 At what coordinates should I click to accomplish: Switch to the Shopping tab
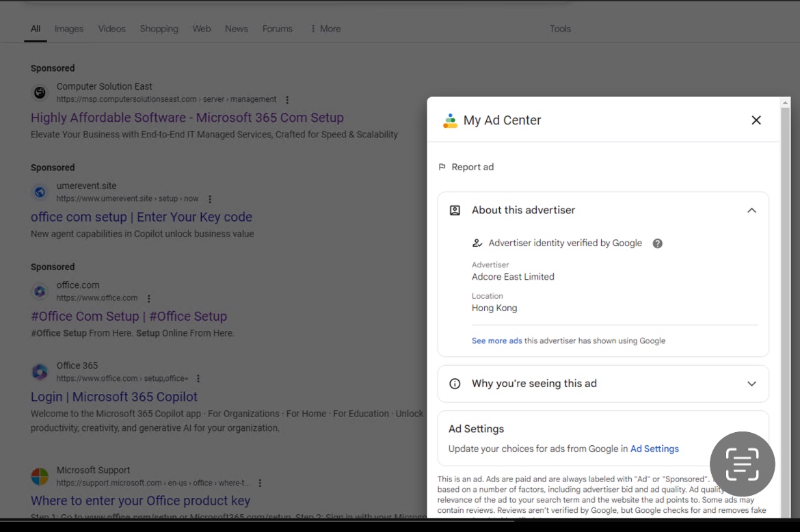pos(159,29)
